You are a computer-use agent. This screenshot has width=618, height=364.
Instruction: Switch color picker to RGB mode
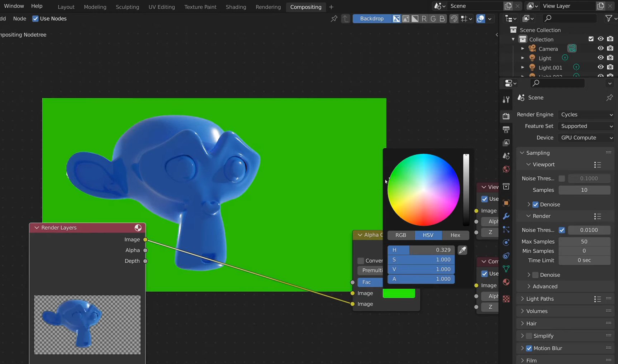pyautogui.click(x=401, y=235)
